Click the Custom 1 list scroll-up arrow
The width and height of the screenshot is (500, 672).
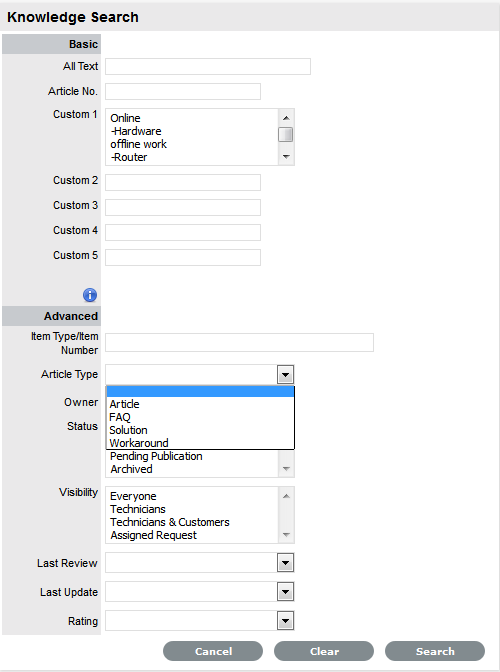coord(286,118)
